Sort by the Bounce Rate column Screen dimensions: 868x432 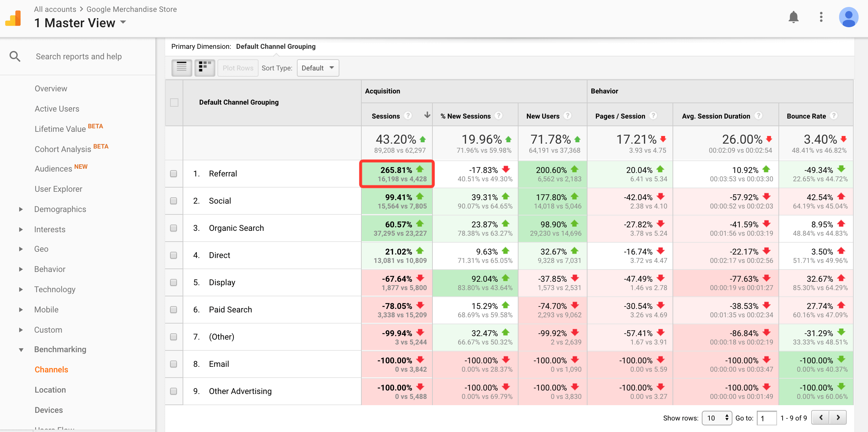click(806, 116)
